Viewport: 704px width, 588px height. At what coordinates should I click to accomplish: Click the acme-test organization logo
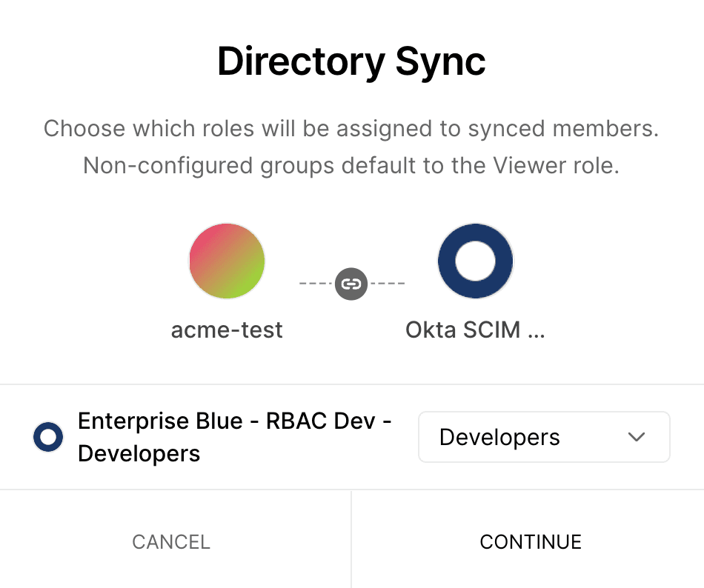click(x=227, y=261)
